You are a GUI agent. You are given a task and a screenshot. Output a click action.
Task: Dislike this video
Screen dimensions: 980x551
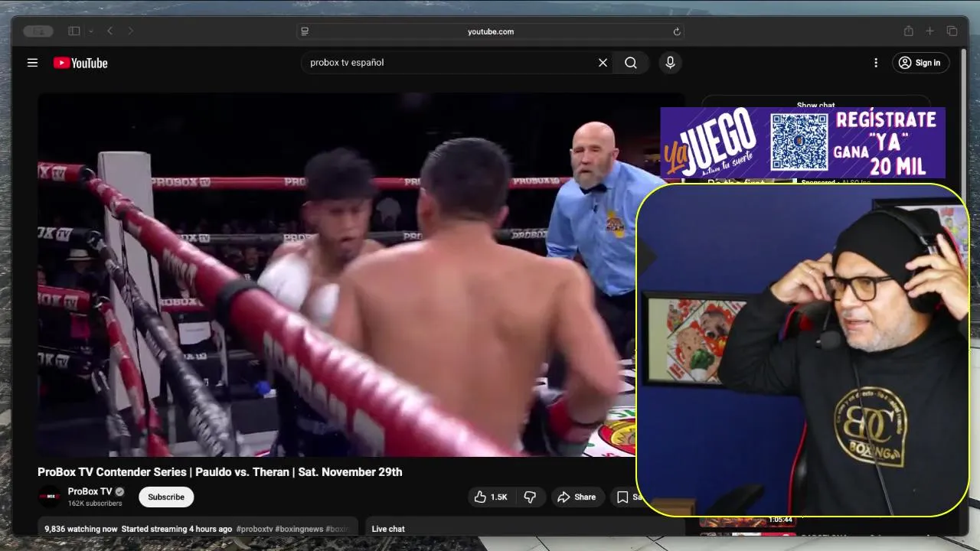tap(530, 497)
